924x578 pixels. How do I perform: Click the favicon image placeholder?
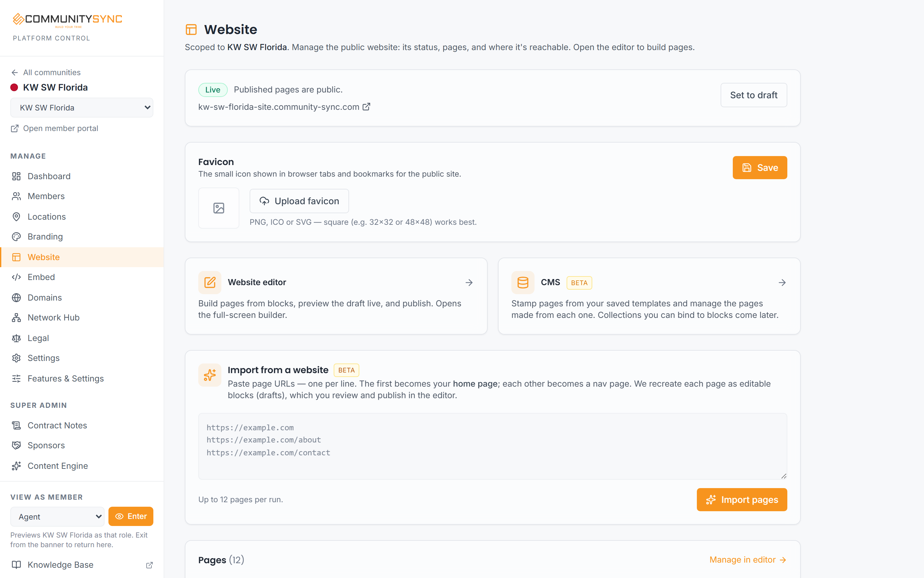pyautogui.click(x=219, y=208)
